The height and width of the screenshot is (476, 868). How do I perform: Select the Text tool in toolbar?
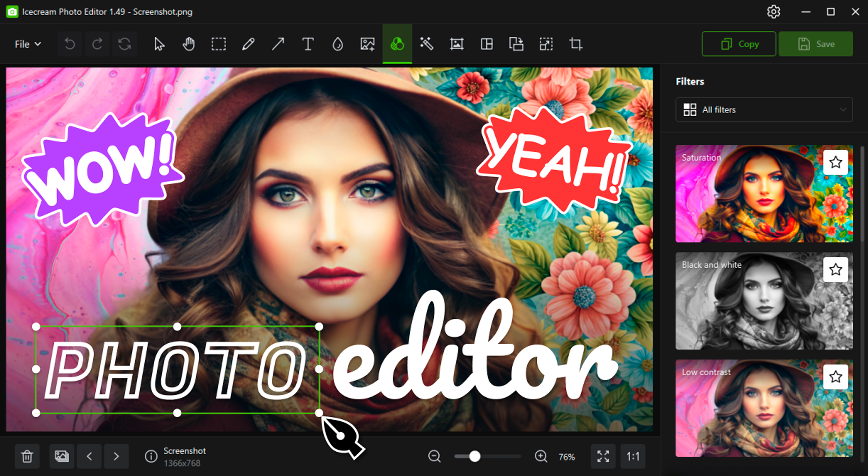[x=308, y=44]
